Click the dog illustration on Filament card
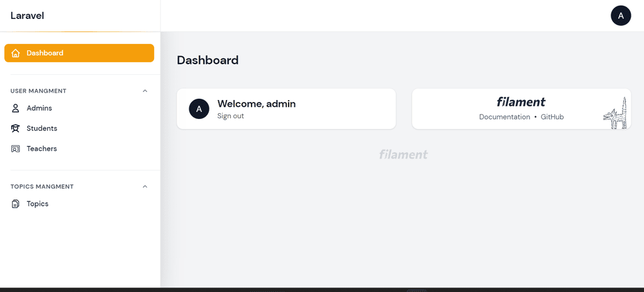The width and height of the screenshot is (644, 292). point(616,113)
